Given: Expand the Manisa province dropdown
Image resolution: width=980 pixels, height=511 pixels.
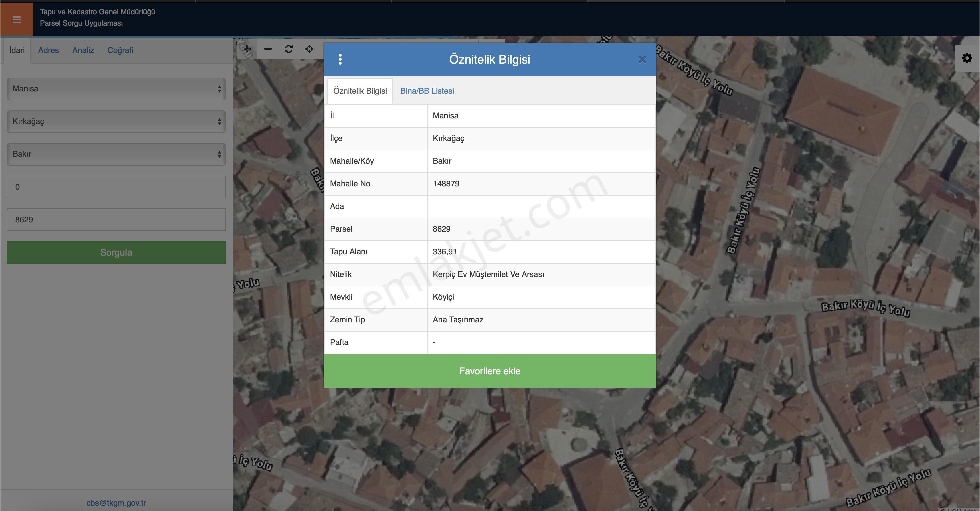Looking at the screenshot, I should (116, 89).
